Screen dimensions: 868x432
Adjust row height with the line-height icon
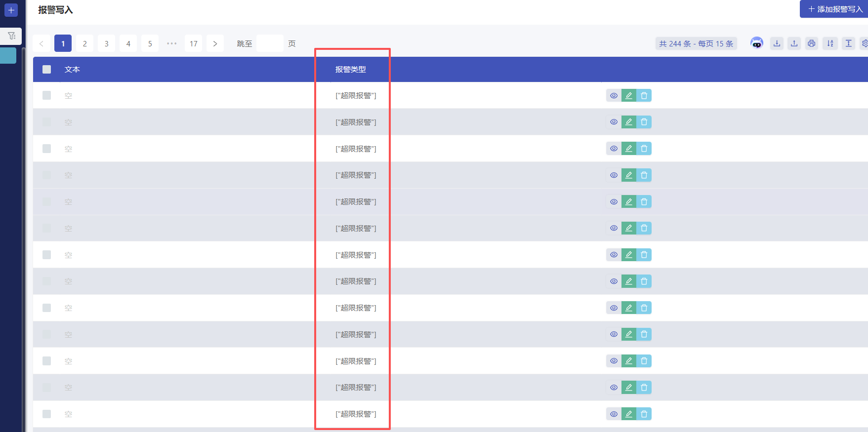pyautogui.click(x=848, y=43)
